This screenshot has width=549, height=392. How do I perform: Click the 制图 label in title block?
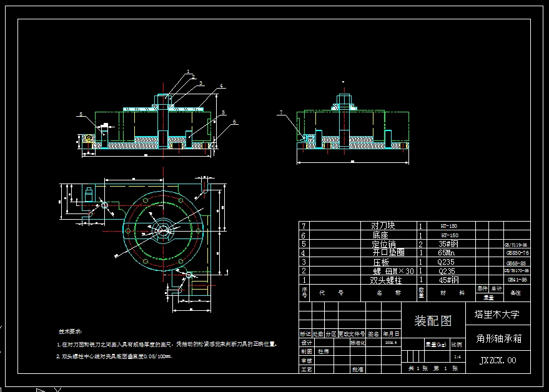coord(307,351)
